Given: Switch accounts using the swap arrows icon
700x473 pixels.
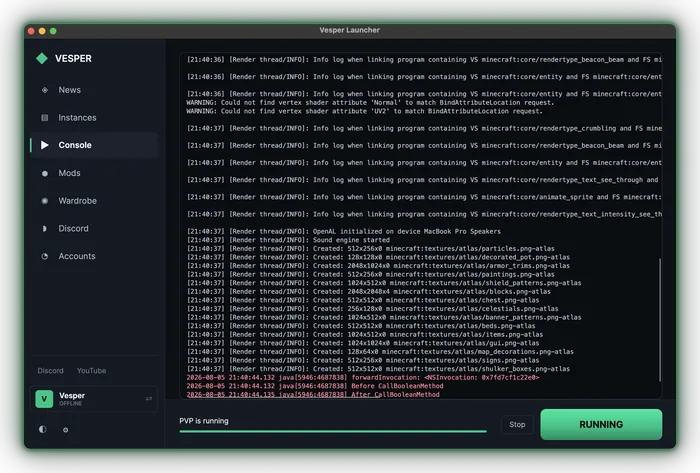Looking at the screenshot, I should point(149,398).
